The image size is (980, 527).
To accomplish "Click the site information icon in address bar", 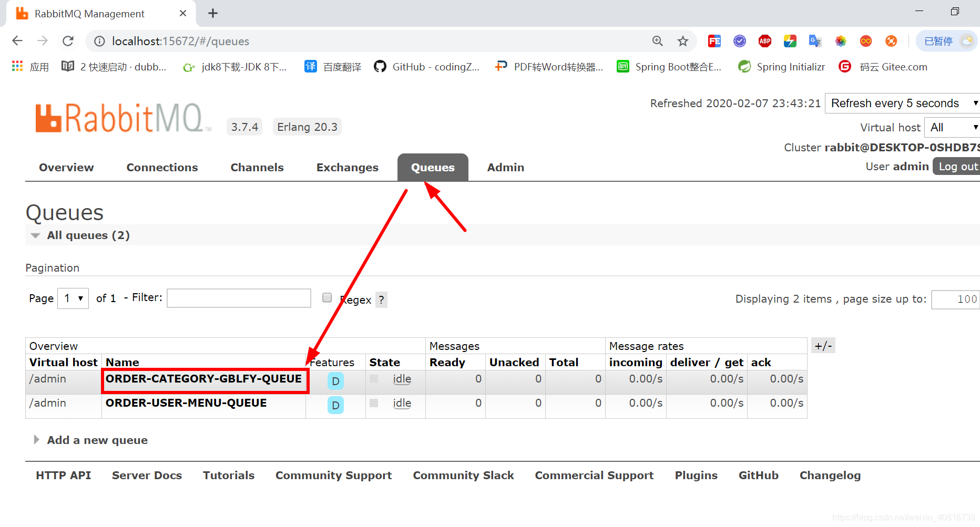I will tap(99, 41).
